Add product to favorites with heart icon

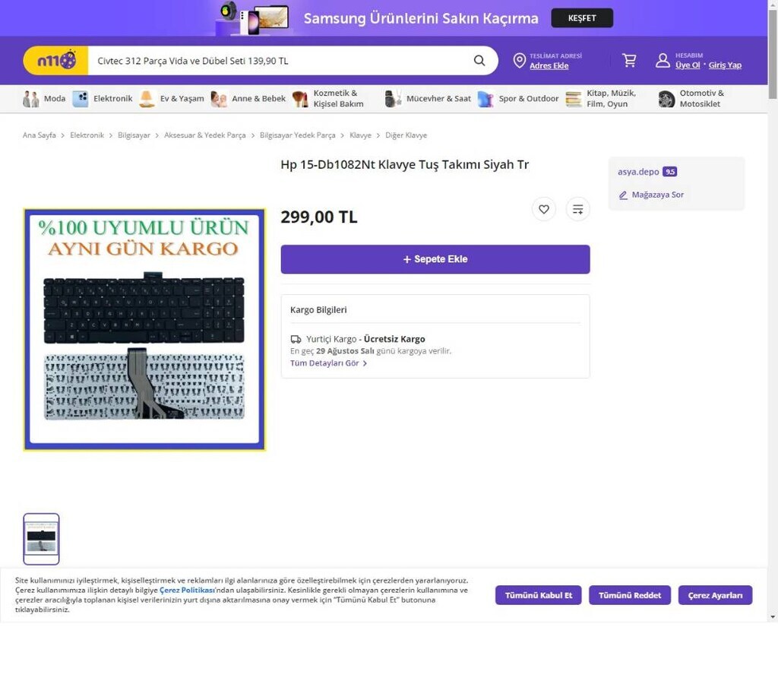pyautogui.click(x=544, y=209)
